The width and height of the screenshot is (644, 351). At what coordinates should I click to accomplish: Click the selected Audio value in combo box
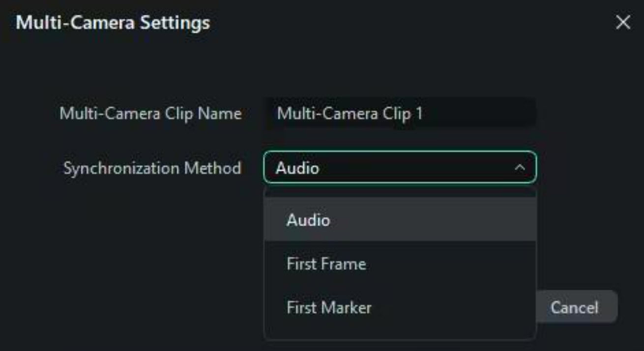297,168
